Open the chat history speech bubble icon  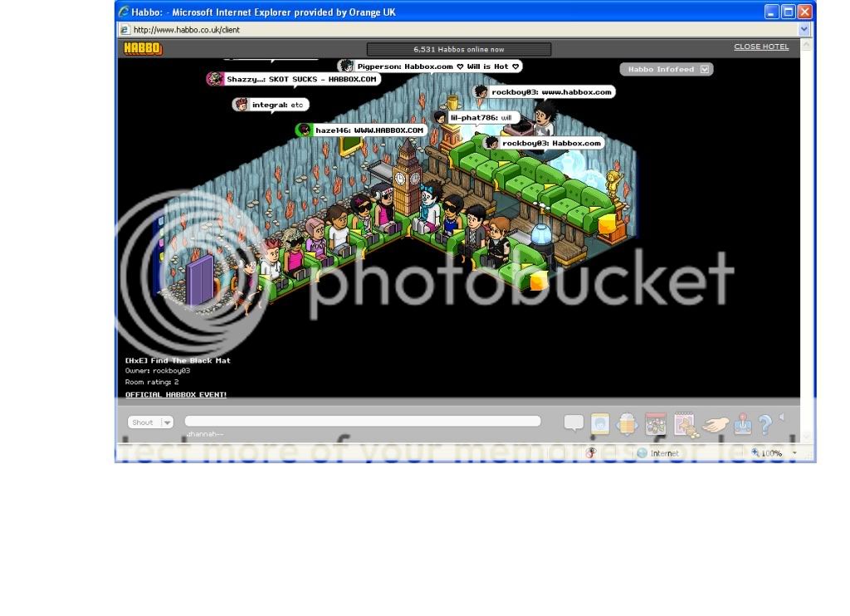pos(574,423)
